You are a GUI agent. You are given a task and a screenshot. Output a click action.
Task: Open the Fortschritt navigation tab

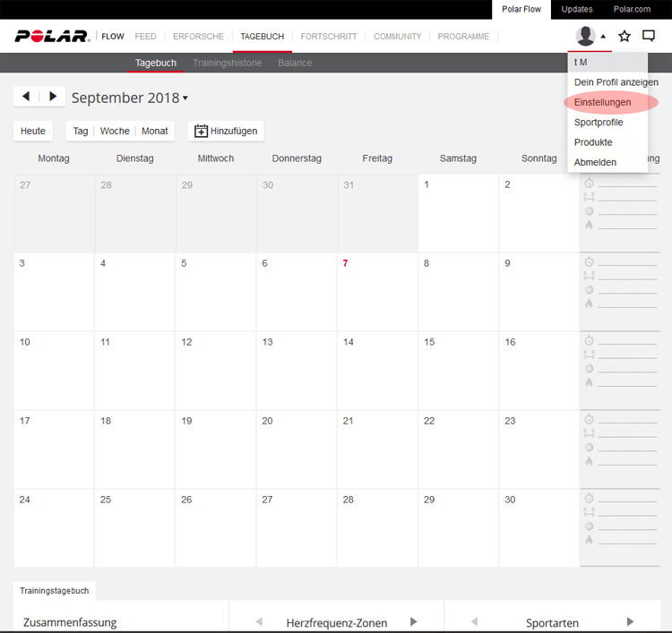pos(328,37)
